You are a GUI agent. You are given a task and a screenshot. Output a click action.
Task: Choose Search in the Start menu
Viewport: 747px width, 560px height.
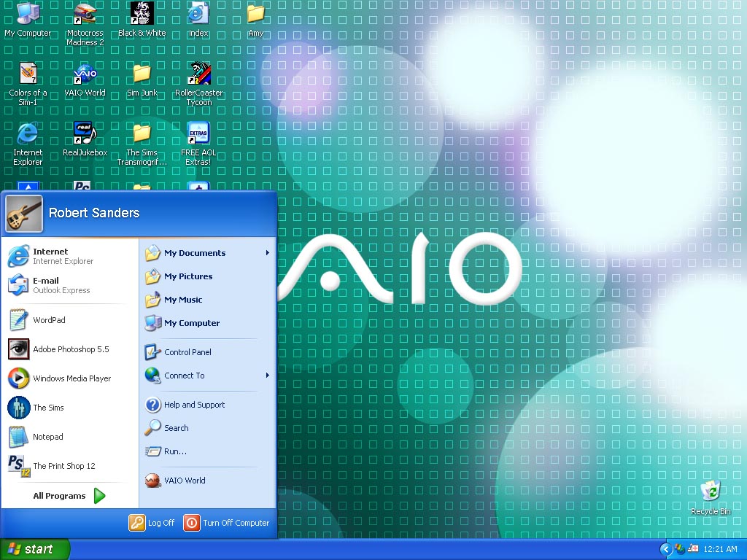(208, 428)
